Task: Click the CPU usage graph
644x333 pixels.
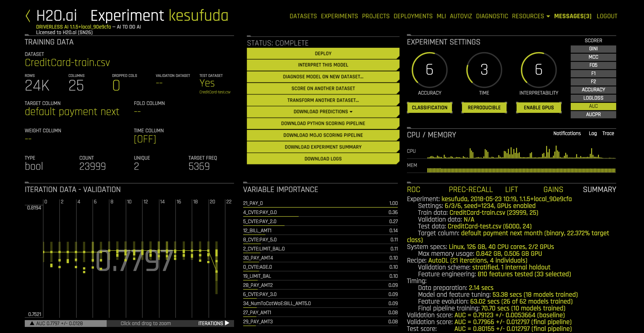Action: coord(521,152)
